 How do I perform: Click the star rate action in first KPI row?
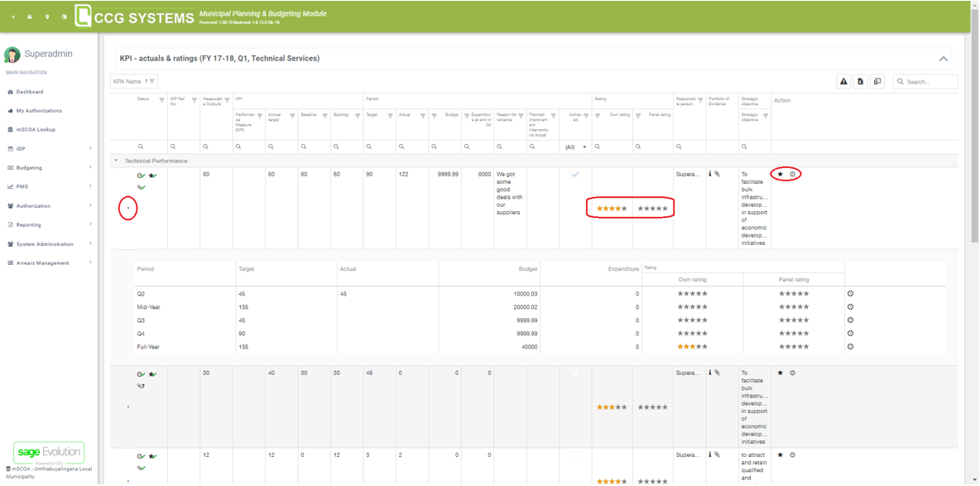point(780,174)
